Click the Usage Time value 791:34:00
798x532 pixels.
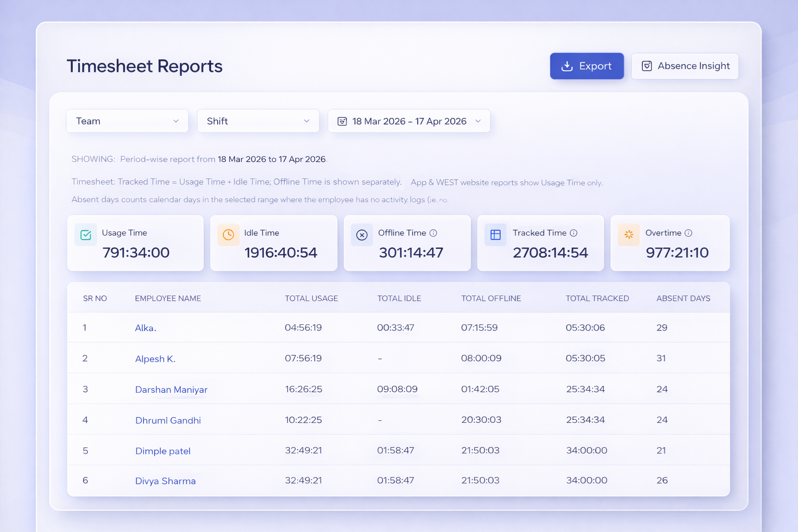pos(136,252)
